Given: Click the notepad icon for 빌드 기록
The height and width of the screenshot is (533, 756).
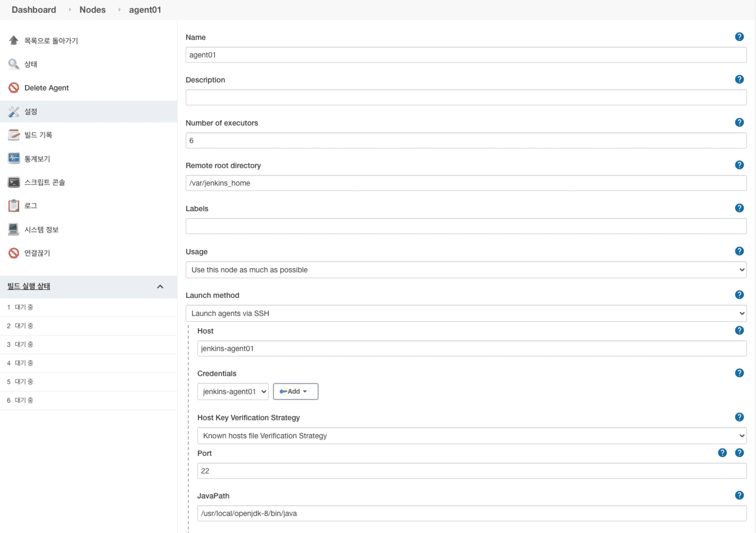Looking at the screenshot, I should (x=14, y=135).
